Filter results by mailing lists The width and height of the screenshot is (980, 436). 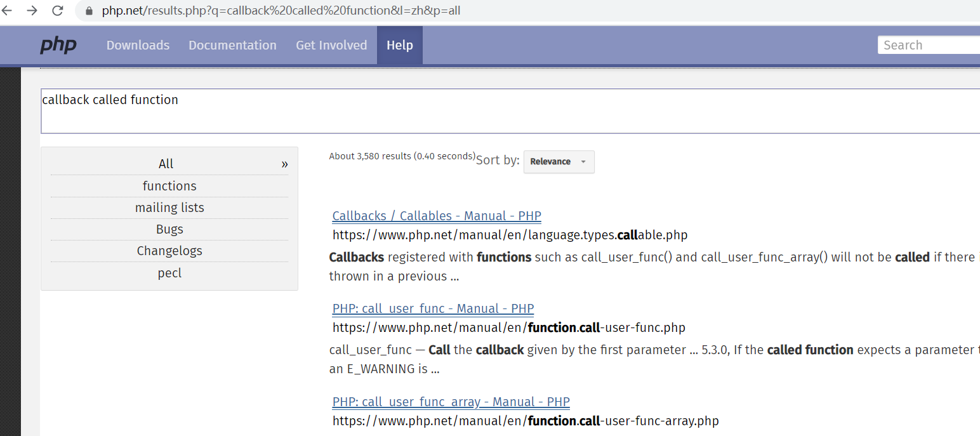tap(169, 208)
